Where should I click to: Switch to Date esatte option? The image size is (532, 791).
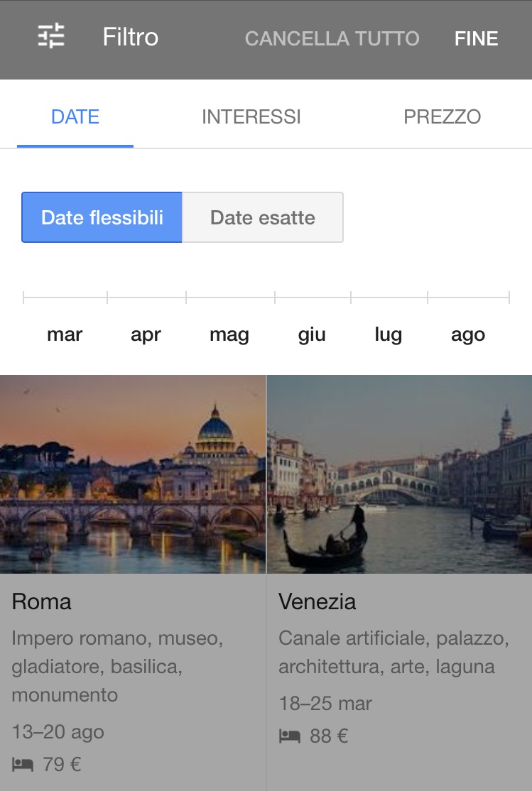click(x=263, y=217)
